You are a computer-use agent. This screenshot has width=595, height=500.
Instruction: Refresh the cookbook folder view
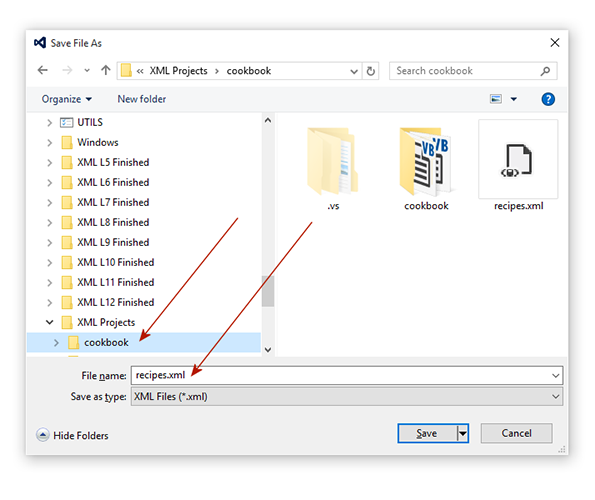click(x=370, y=71)
